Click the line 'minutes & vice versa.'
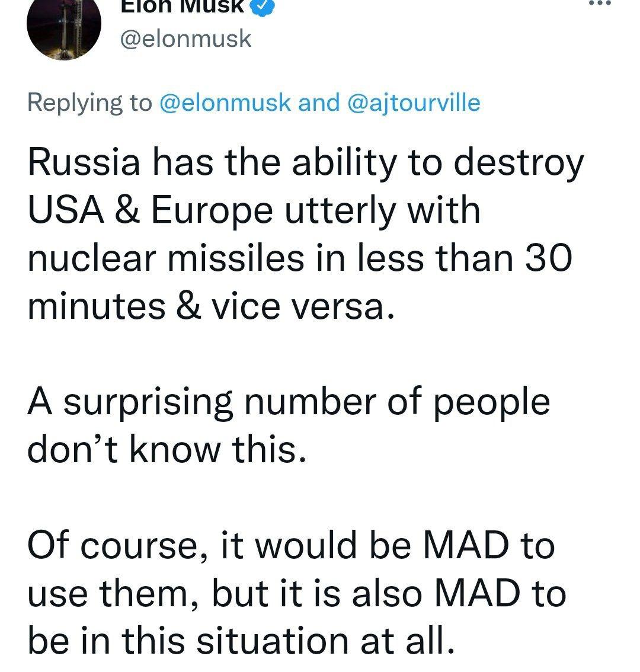Image resolution: width=640 pixels, height=672 pixels. click(x=210, y=306)
